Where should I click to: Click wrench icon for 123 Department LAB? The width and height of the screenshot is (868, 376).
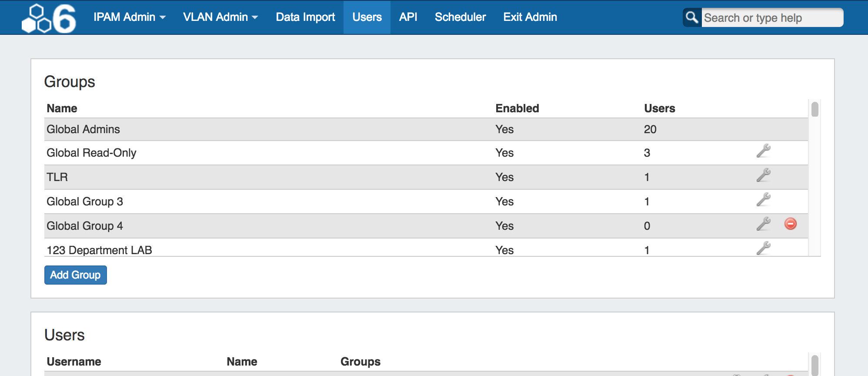[763, 248]
